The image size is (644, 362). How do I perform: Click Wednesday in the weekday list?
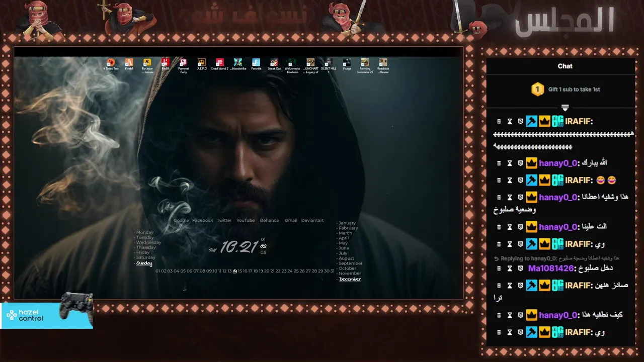point(148,242)
